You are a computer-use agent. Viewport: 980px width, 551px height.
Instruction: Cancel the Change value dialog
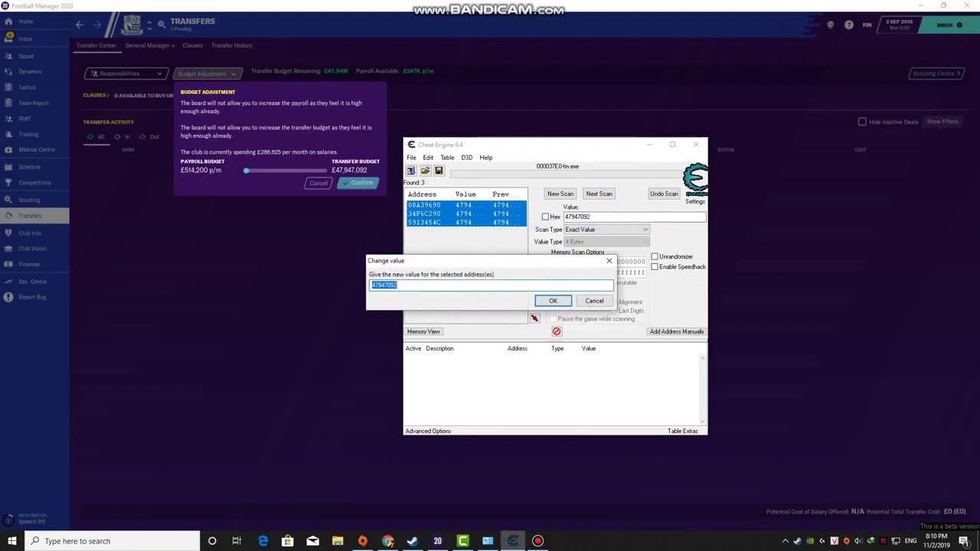tap(594, 301)
